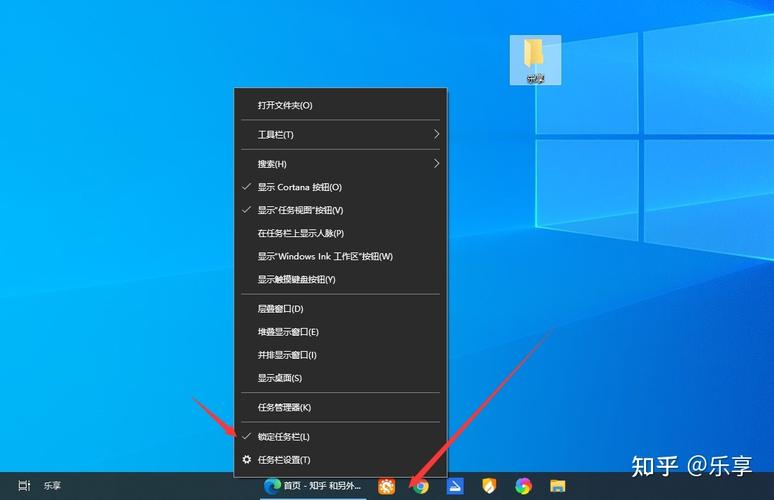Switch to the Edge window 首页 - 知乎
The image size is (774, 500).
click(313, 486)
